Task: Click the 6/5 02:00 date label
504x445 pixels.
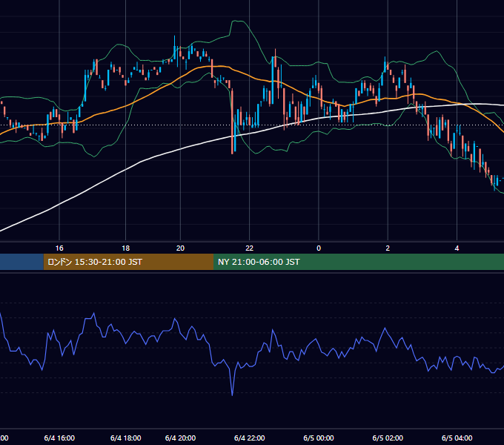Action: pyautogui.click(x=388, y=438)
